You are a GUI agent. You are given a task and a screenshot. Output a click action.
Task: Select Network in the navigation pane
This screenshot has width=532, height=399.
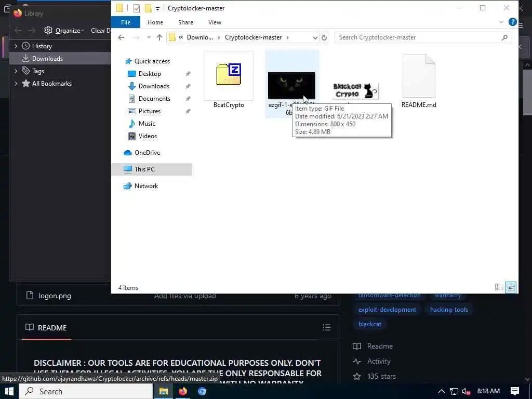[146, 186]
